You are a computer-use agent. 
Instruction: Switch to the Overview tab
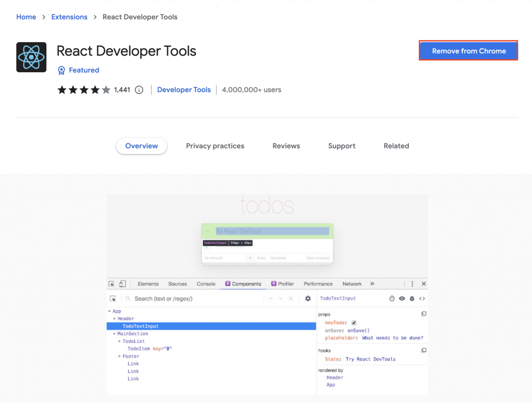141,146
